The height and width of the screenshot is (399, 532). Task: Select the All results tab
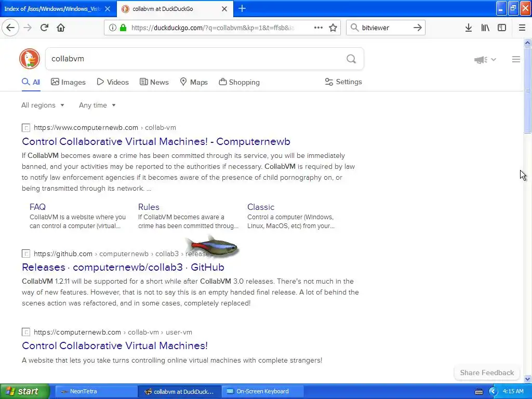coord(31,82)
